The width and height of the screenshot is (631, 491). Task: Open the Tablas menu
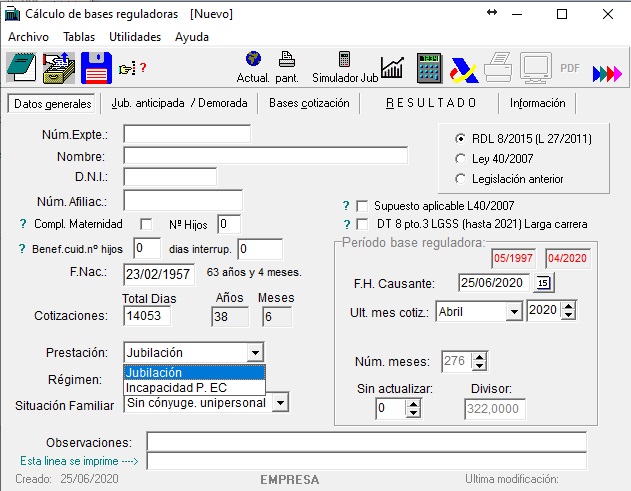(79, 37)
